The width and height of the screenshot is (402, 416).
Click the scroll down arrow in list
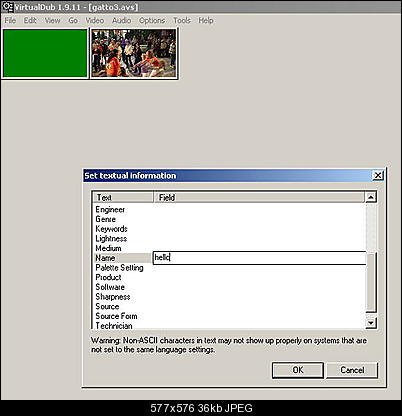click(x=371, y=323)
